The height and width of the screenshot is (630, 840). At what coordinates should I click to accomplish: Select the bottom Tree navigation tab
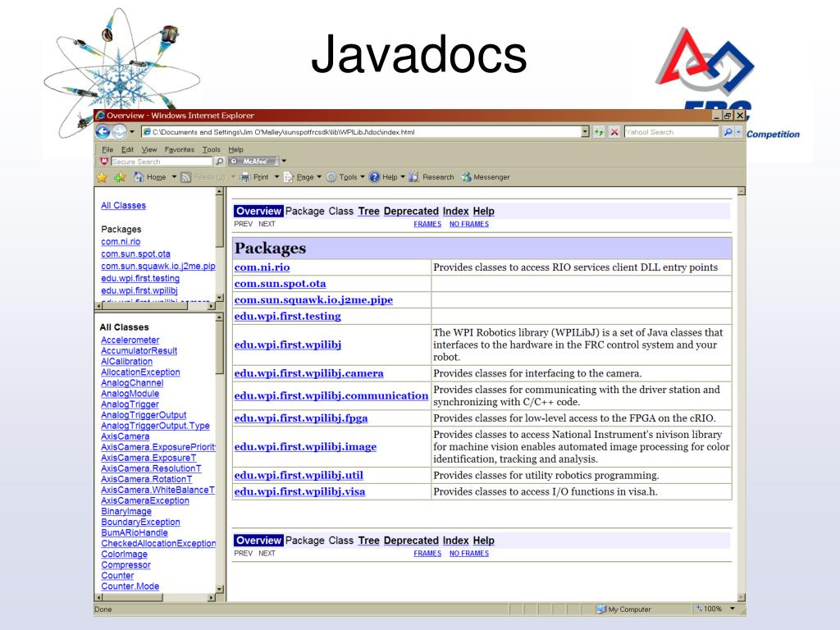pos(368,541)
